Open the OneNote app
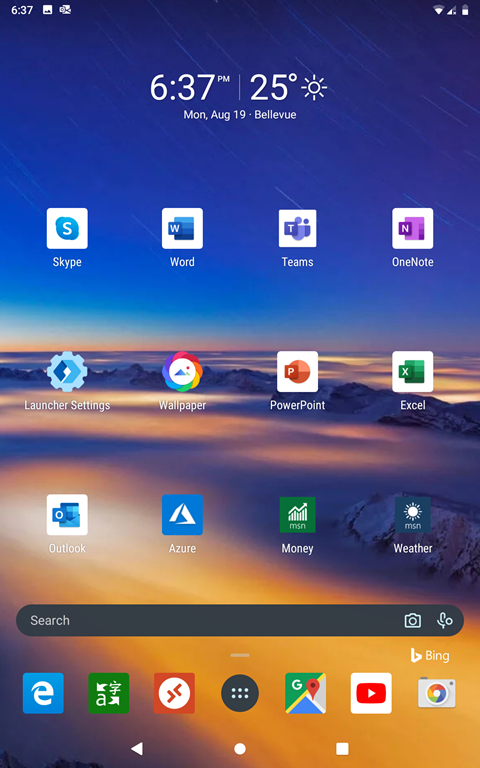This screenshot has width=480, height=768. (x=412, y=229)
